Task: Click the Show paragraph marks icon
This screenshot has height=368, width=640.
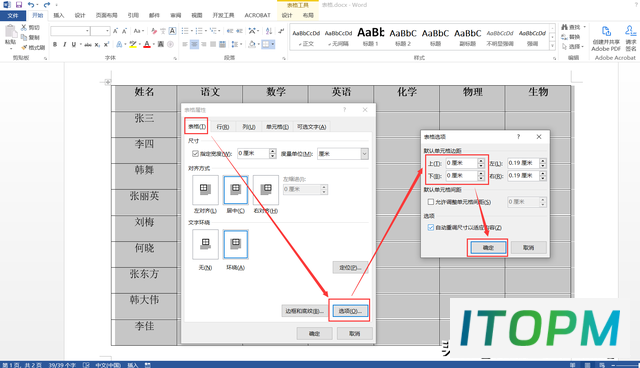Action: click(x=281, y=31)
